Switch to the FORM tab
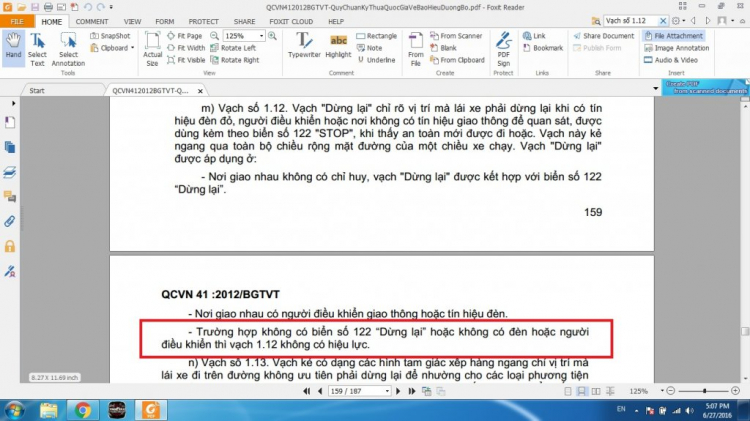Screen dimensions: 750x421 click(x=165, y=22)
